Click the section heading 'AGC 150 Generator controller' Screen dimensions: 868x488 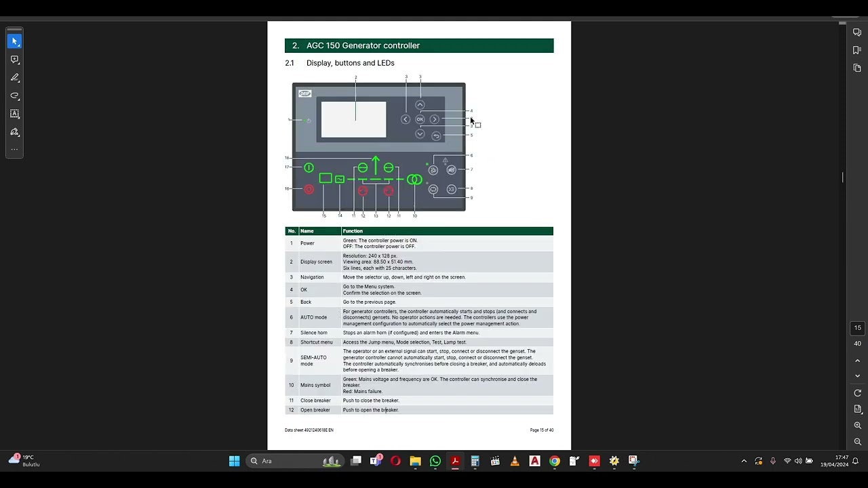click(363, 45)
